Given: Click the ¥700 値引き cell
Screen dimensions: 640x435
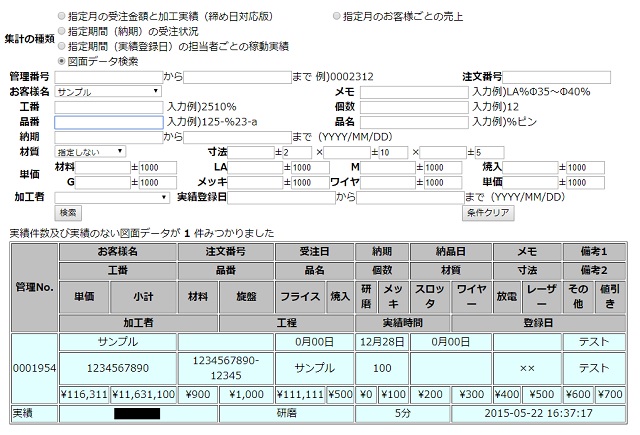Looking at the screenshot, I should [x=610, y=394].
